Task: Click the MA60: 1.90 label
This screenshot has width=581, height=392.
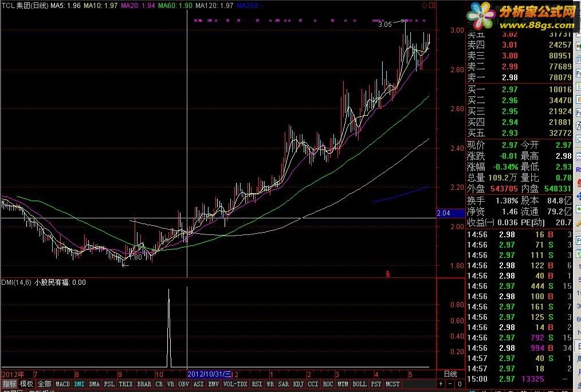Action: click(175, 6)
